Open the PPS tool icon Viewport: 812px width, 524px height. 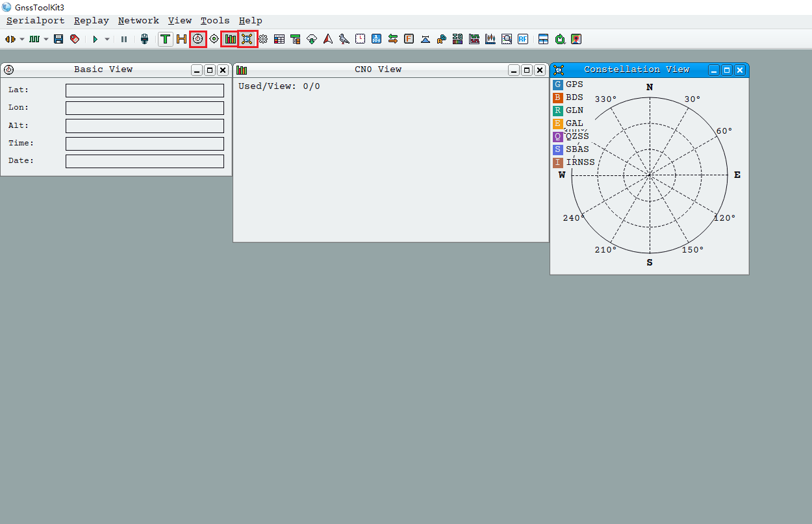tap(377, 40)
